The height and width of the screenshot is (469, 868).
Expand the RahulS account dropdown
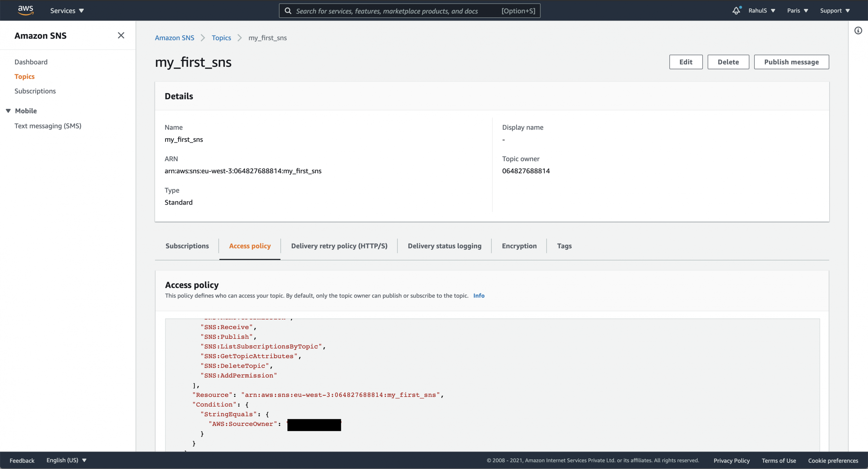click(x=762, y=10)
